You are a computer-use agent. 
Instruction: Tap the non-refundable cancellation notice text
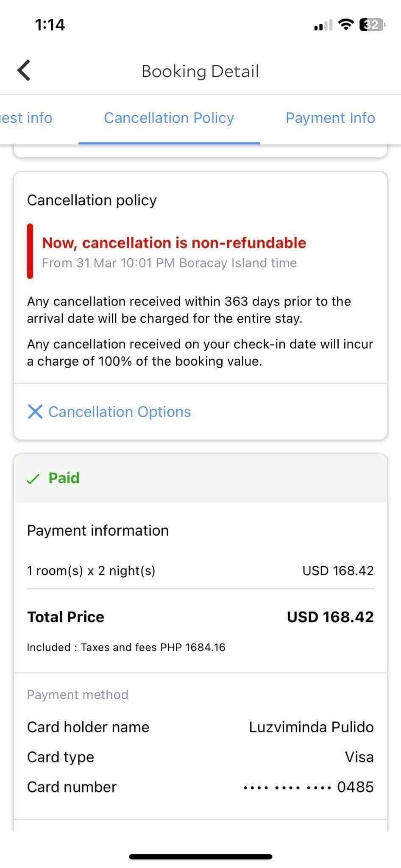point(174,243)
